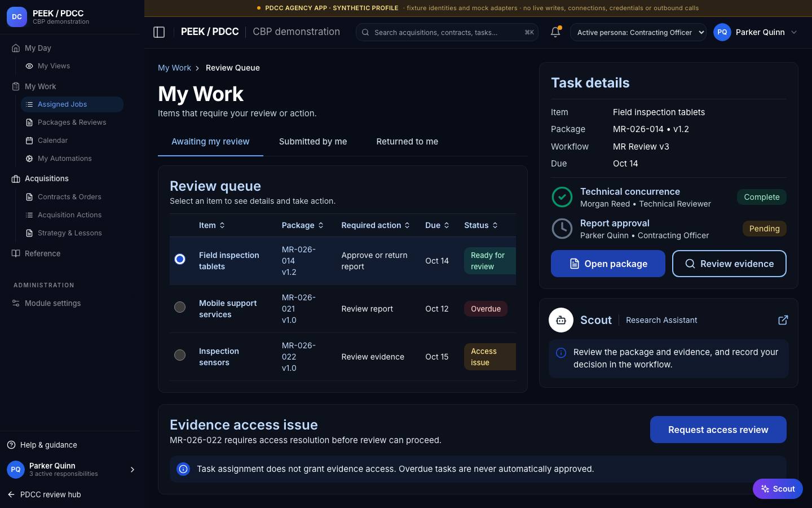Click the info icon beside task assignment note
The width and height of the screenshot is (812, 508).
[x=183, y=469]
